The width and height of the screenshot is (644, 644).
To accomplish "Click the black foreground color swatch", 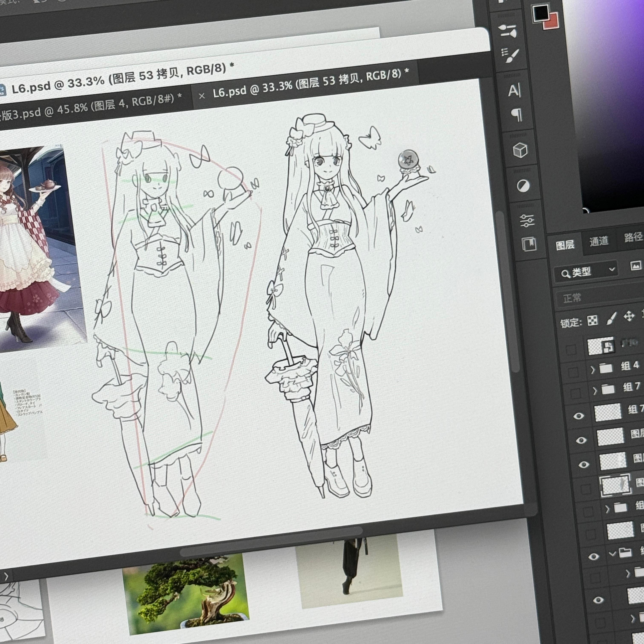I will point(540,13).
